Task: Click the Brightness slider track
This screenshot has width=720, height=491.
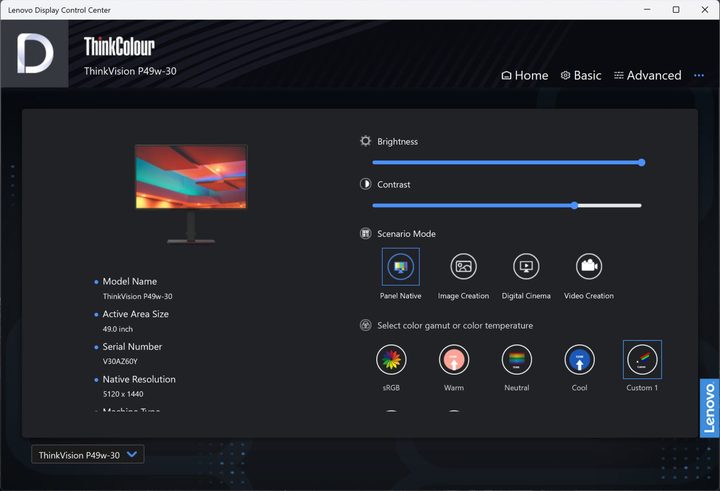Action: (507, 162)
